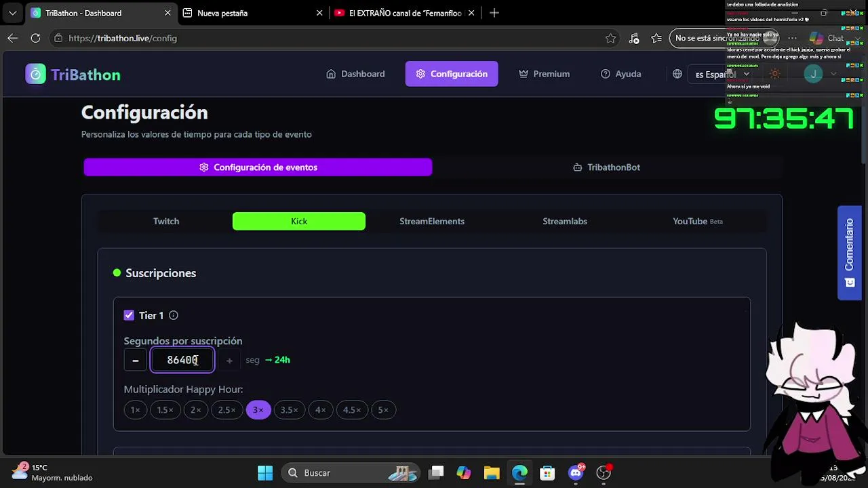Open Task View on the taskbar
Image resolution: width=868 pixels, height=488 pixels.
[x=436, y=472]
